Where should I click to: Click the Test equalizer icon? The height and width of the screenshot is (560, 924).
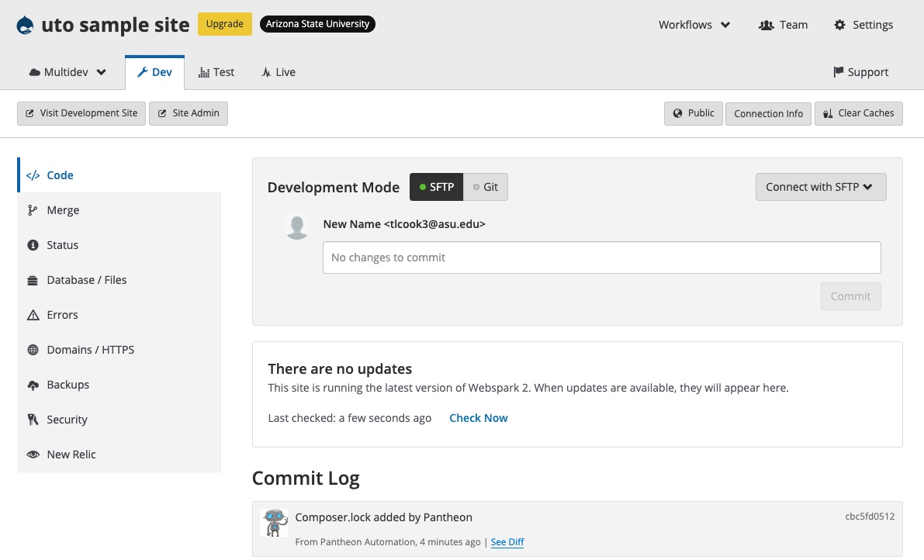coord(204,72)
